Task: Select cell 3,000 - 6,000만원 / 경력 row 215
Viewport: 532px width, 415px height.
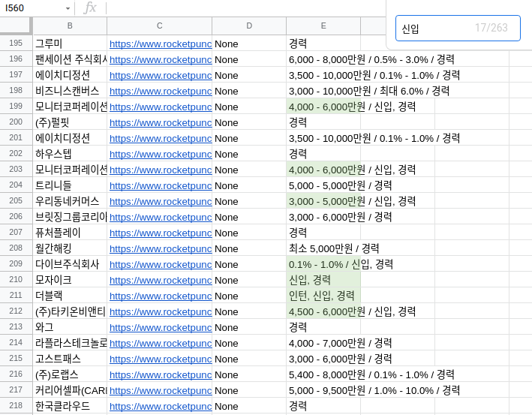Action: point(323,359)
